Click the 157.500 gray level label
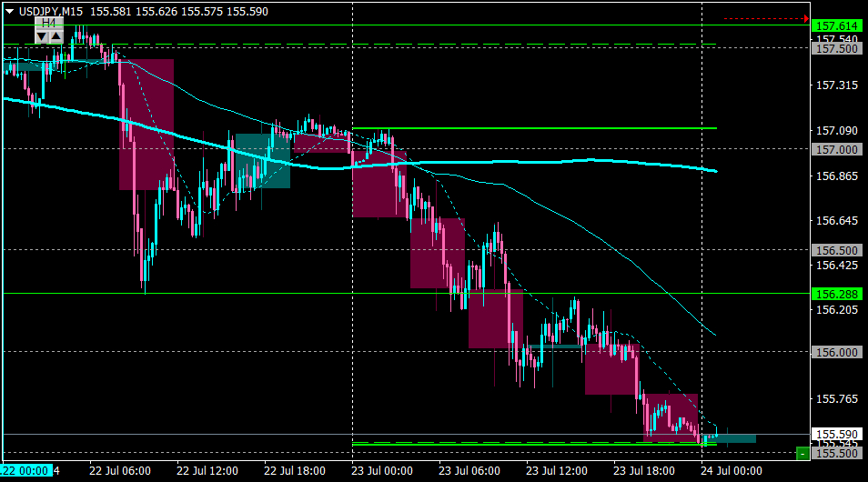The height and width of the screenshot is (482, 868). [836, 49]
